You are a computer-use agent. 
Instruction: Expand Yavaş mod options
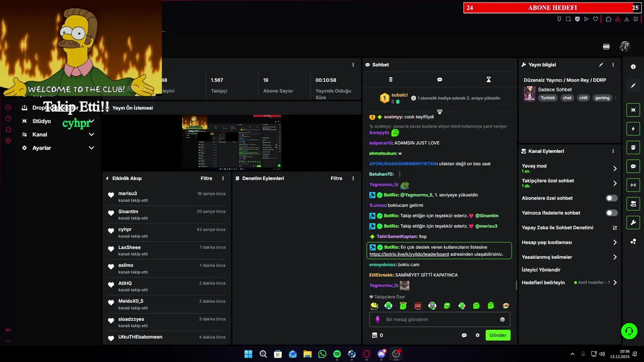coord(614,168)
